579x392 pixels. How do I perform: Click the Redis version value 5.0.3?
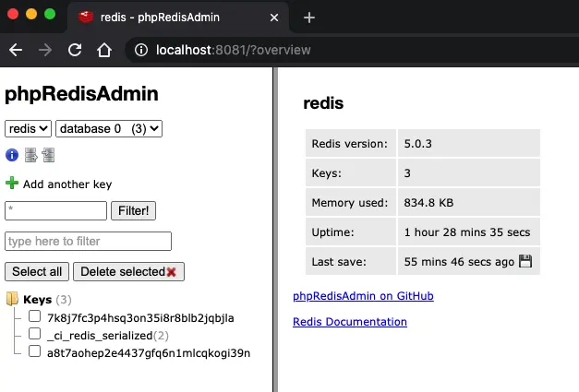[x=417, y=144]
